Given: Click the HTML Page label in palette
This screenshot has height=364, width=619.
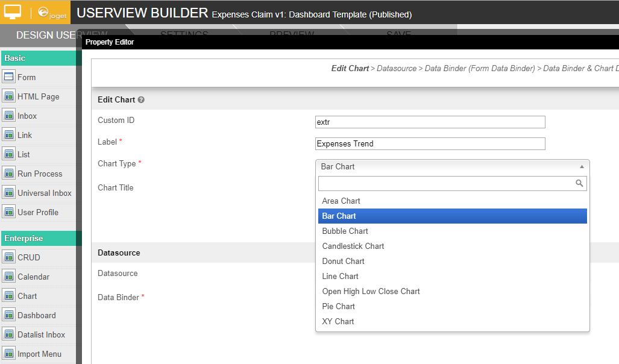Looking at the screenshot, I should [x=39, y=96].
